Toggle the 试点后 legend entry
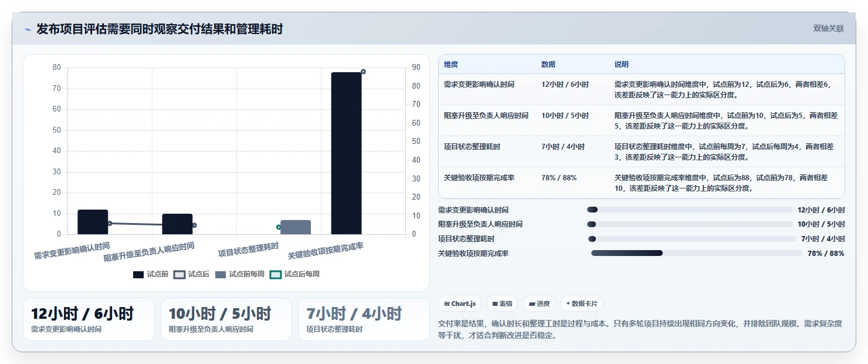Viewport: 868px width, 364px height. [x=192, y=274]
